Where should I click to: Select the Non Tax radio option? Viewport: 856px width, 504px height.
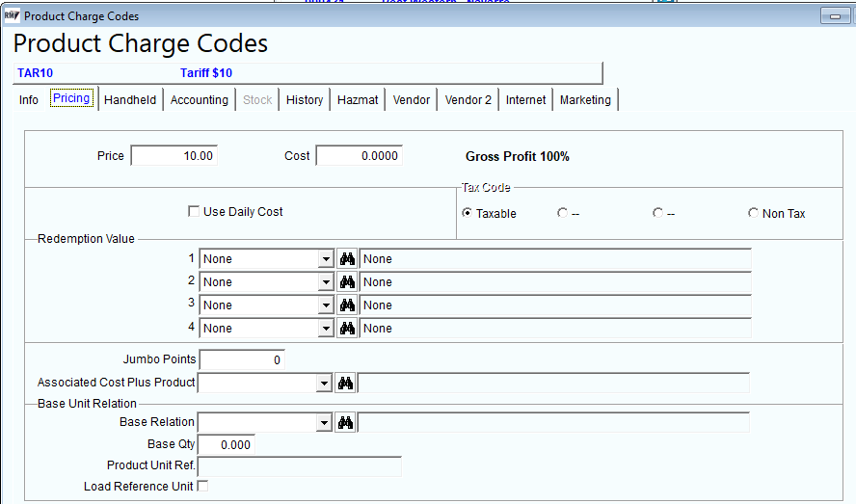[753, 213]
